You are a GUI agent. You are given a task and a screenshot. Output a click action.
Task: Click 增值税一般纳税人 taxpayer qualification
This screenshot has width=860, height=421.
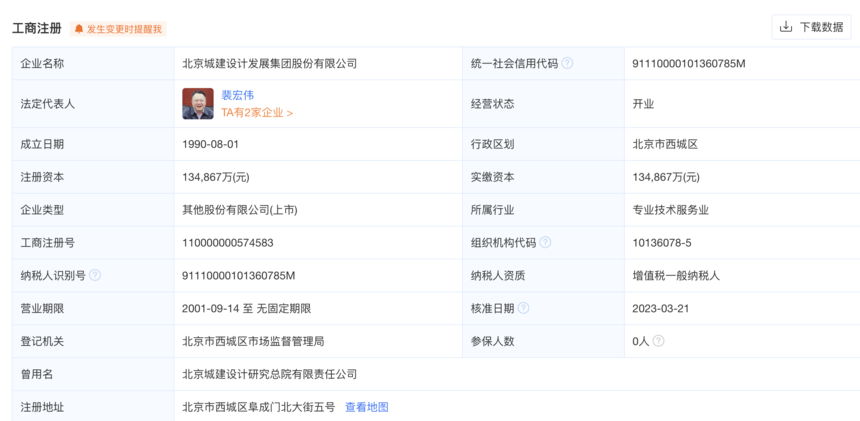click(676, 276)
